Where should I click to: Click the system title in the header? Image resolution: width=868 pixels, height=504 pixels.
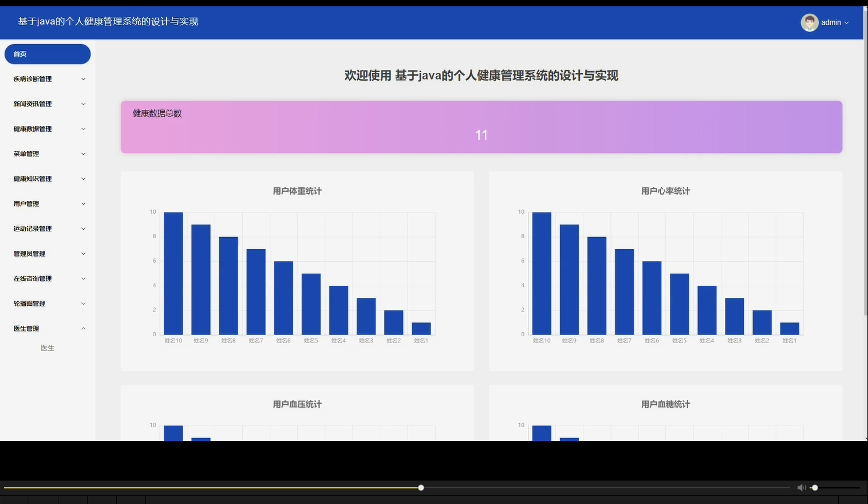click(108, 21)
